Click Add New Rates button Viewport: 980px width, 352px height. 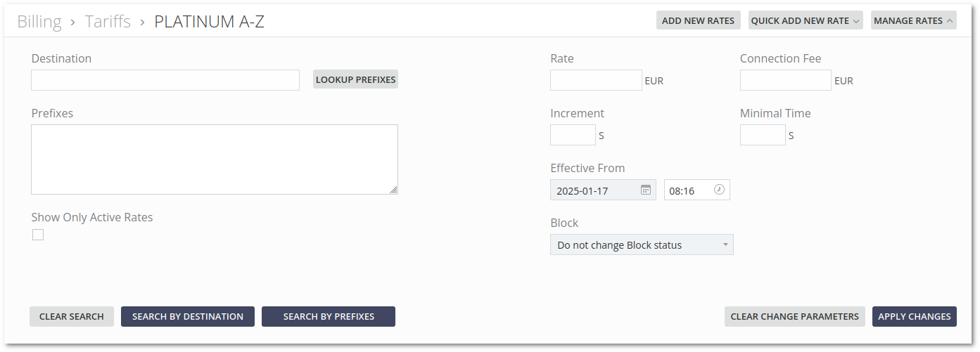698,20
